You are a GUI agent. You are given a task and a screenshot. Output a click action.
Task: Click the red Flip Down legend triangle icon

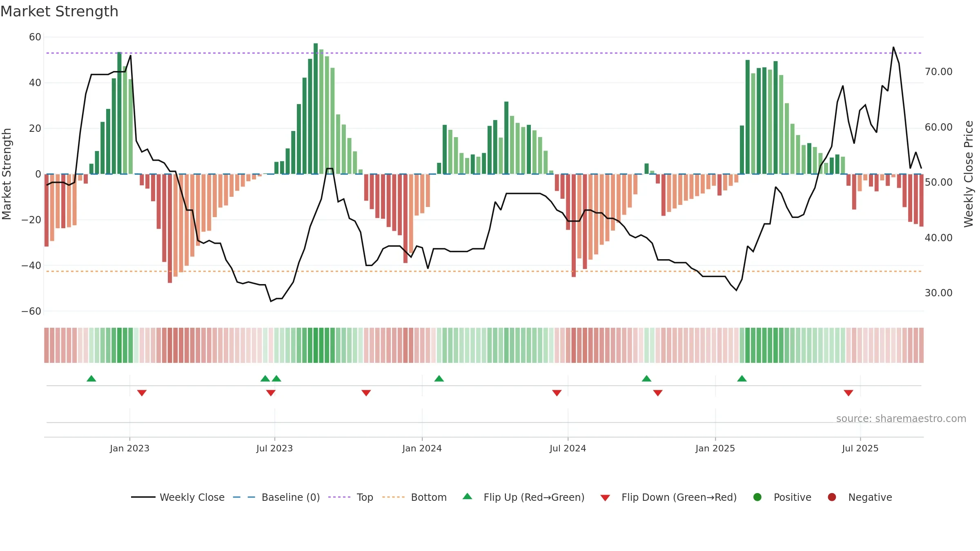pyautogui.click(x=605, y=498)
